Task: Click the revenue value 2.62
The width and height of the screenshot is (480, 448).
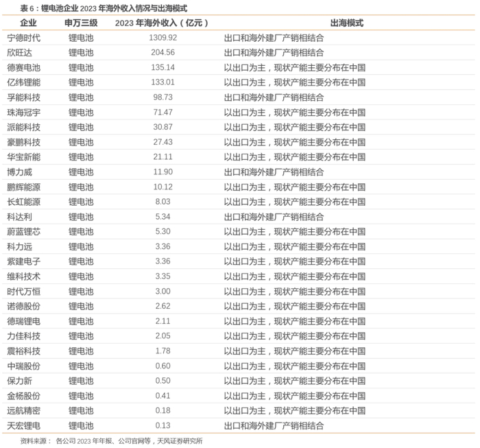Action: tap(163, 306)
